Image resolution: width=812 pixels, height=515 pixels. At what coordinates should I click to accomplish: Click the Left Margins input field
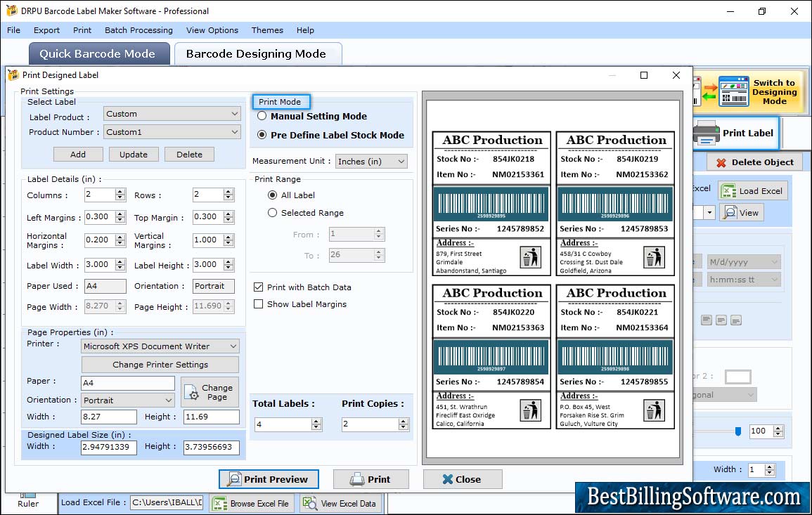101,217
